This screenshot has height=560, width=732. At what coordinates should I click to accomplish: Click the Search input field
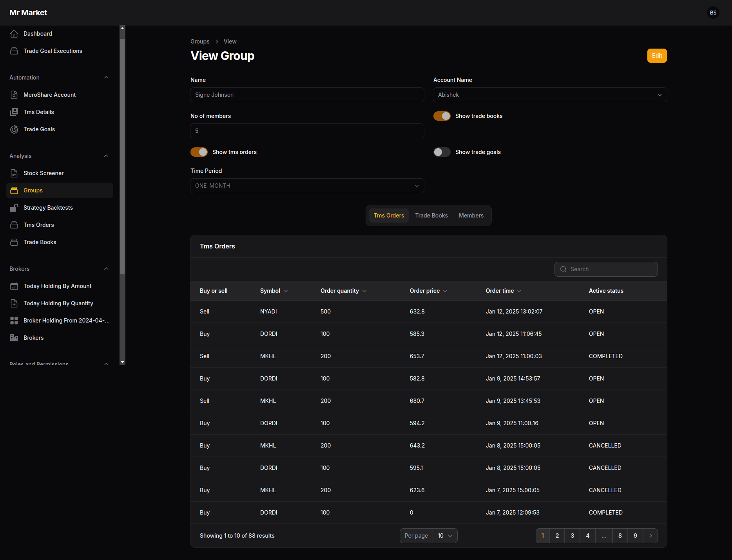point(606,269)
